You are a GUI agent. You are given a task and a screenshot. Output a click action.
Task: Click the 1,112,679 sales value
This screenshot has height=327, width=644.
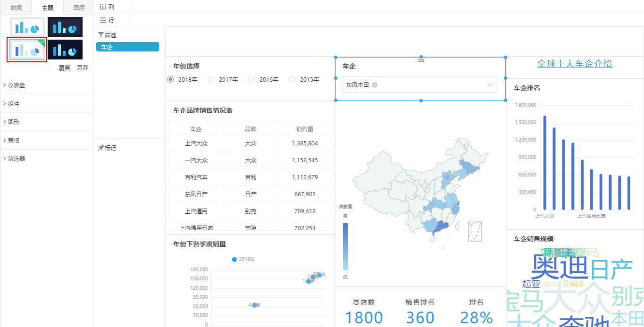click(305, 177)
